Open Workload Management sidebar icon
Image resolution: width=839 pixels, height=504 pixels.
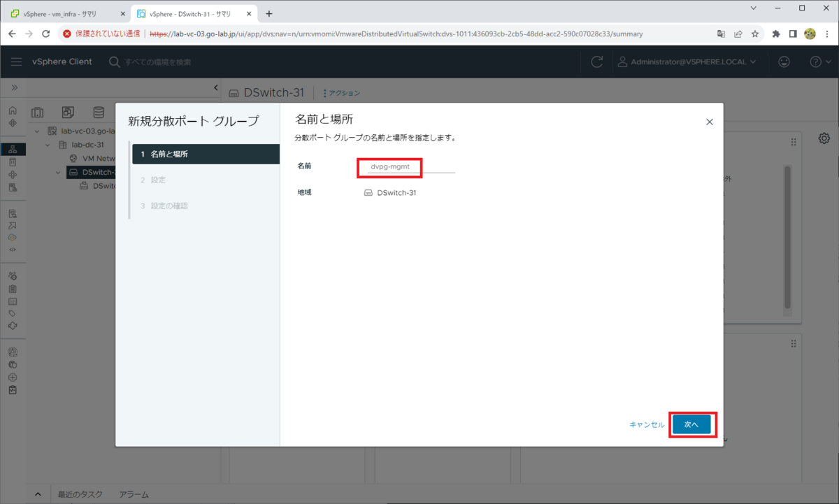13,175
